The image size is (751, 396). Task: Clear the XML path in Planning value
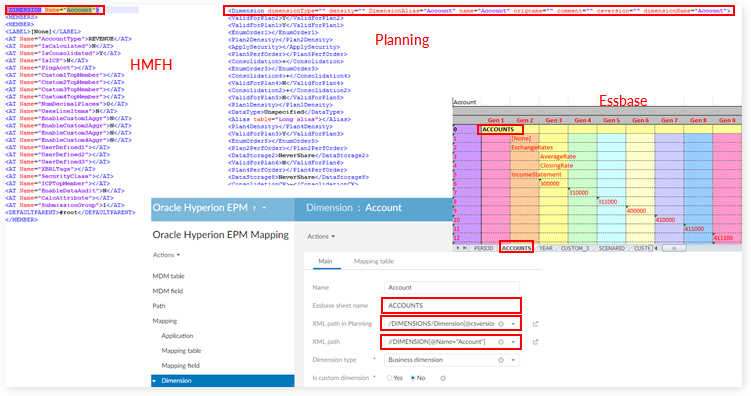pos(501,324)
